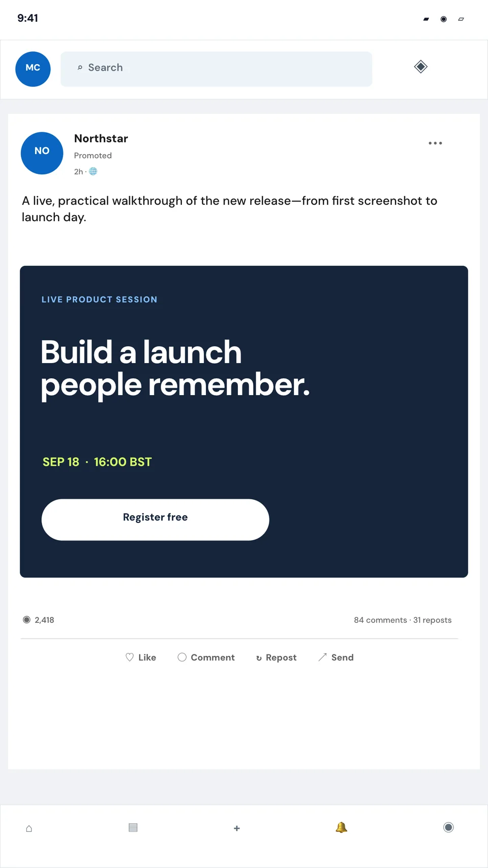
Task: Repost the Northstar post
Action: pos(276,657)
